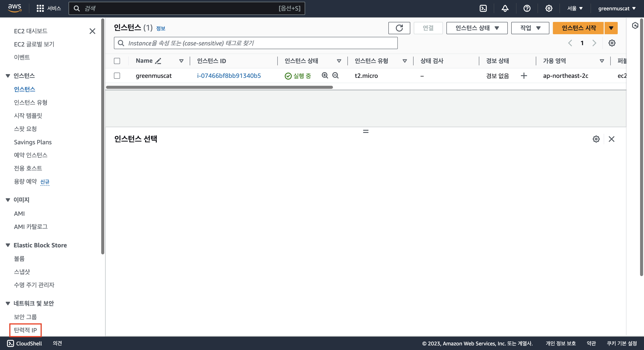Screen dimensions: 644x350
Task: Open Savings Plans in sidebar
Action: click(33, 142)
